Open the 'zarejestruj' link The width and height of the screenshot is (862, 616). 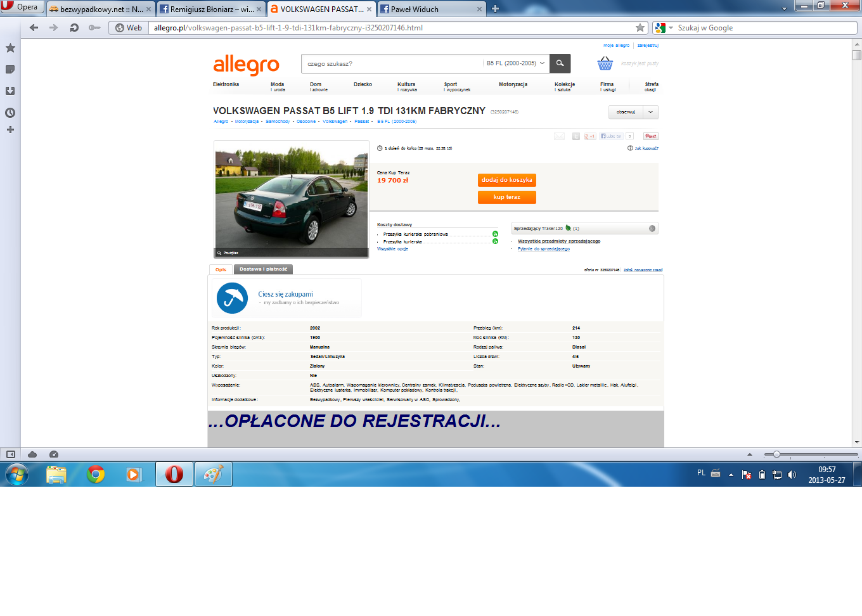(x=648, y=46)
